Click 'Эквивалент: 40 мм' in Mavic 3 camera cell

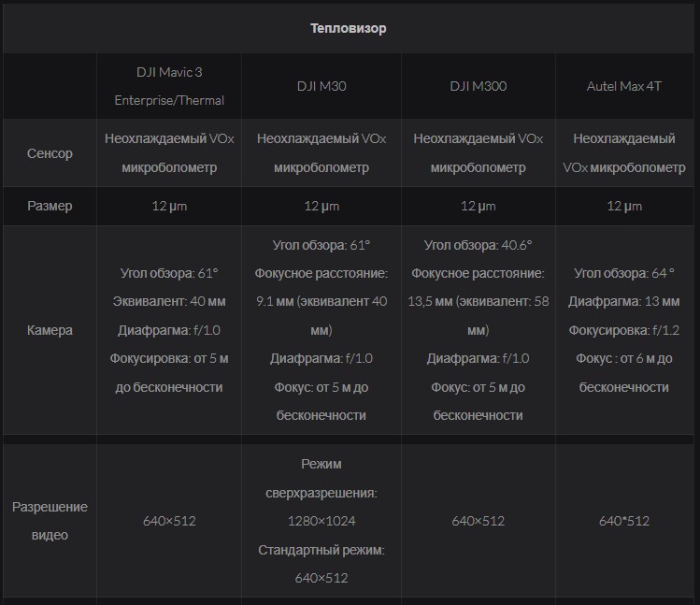point(169,302)
